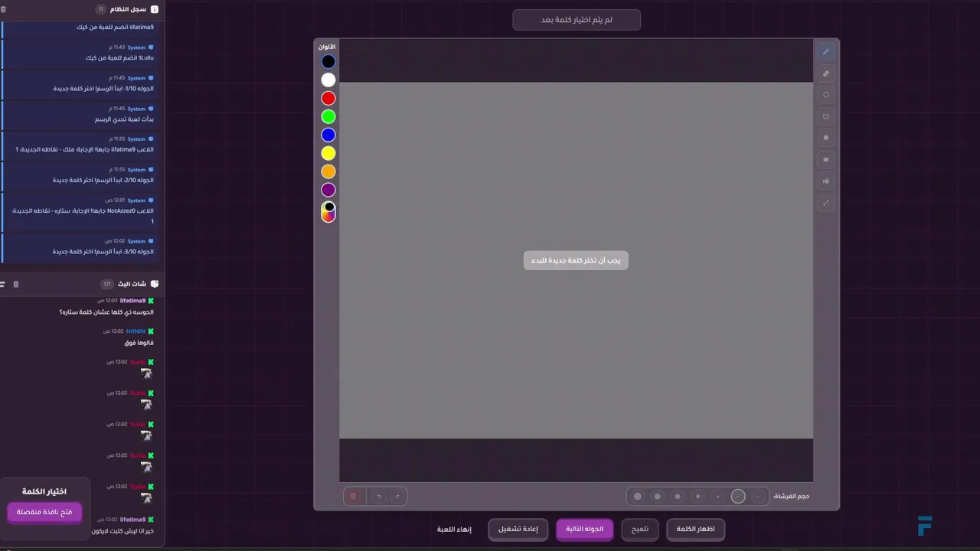The image size is (980, 551).
Task: Select the pencil drawing tool
Action: pos(825,52)
